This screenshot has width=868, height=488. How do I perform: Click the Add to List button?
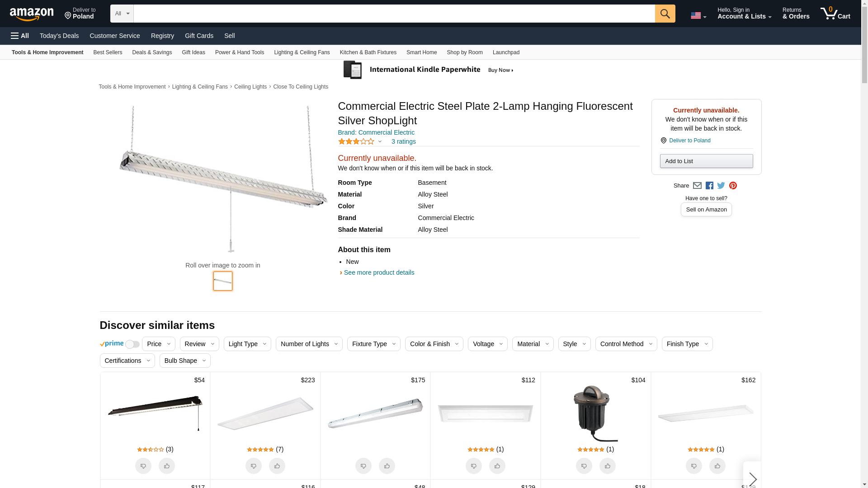[706, 161]
